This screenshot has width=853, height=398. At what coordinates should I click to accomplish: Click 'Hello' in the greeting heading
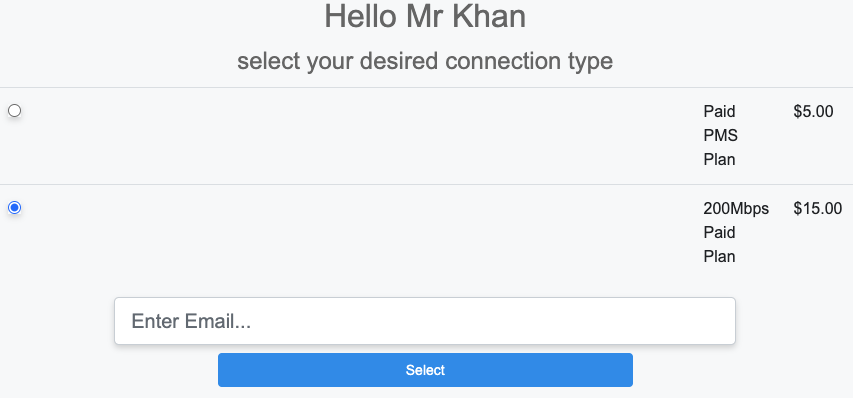[x=361, y=17]
